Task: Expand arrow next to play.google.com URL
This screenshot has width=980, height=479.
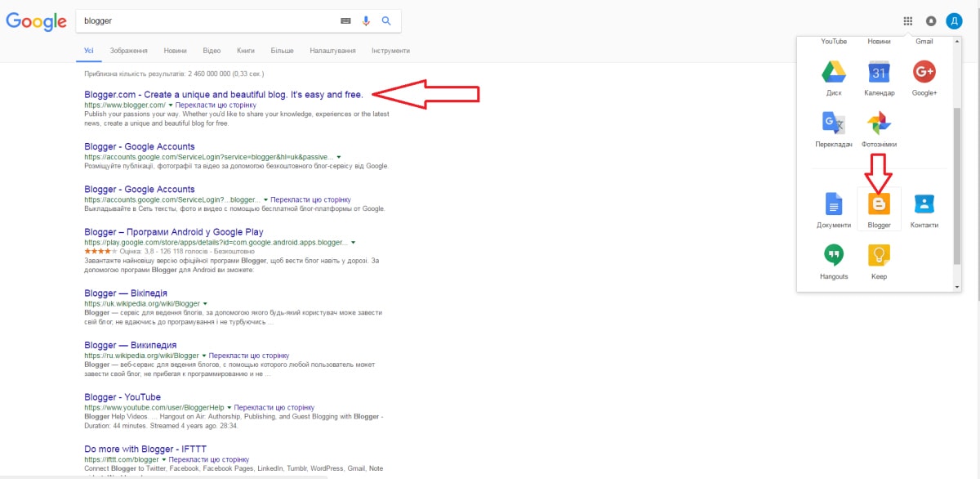Action: [x=353, y=242]
